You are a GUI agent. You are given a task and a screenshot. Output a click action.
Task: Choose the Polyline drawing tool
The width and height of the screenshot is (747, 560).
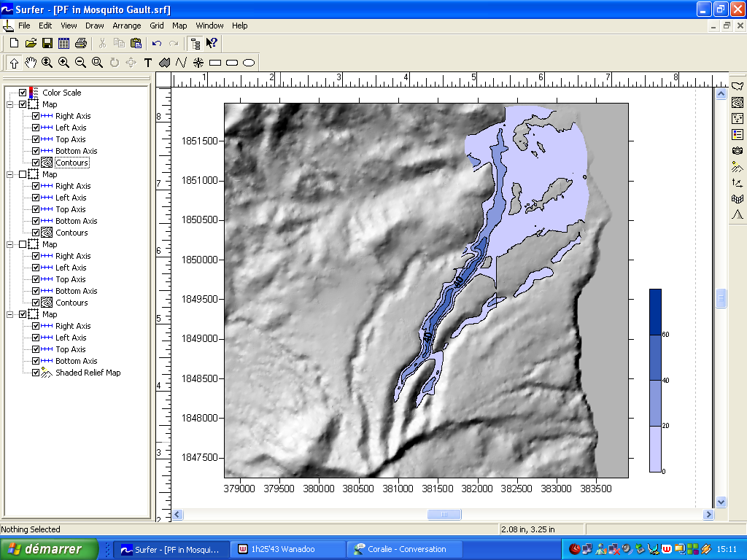point(181,63)
